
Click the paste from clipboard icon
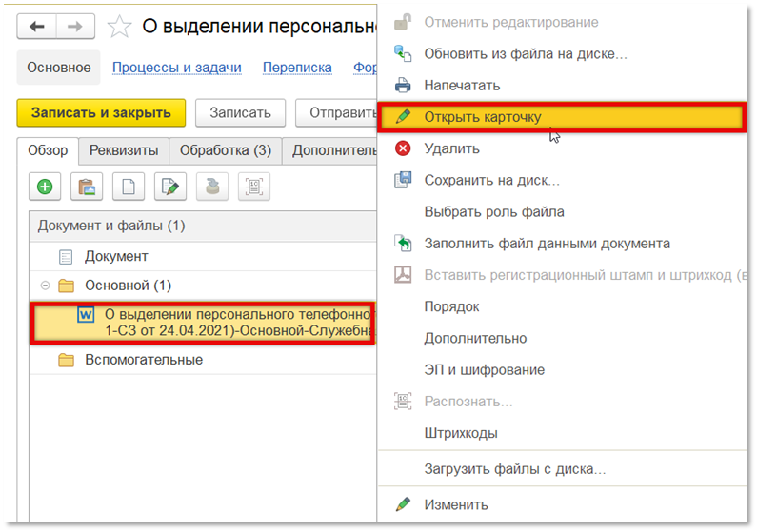87,187
